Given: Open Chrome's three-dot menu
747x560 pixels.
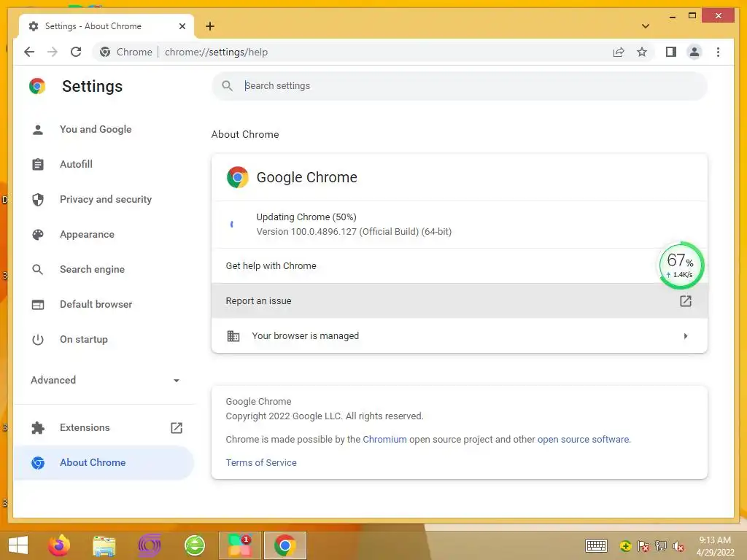Looking at the screenshot, I should pyautogui.click(x=718, y=52).
